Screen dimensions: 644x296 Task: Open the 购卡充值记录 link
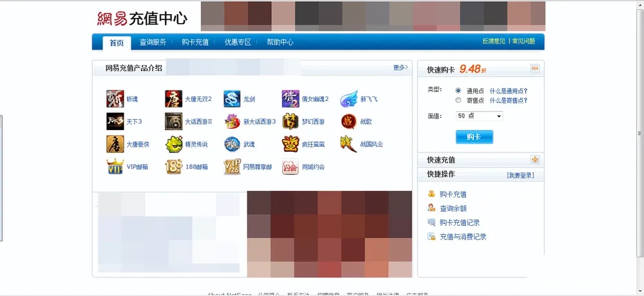[x=460, y=223]
